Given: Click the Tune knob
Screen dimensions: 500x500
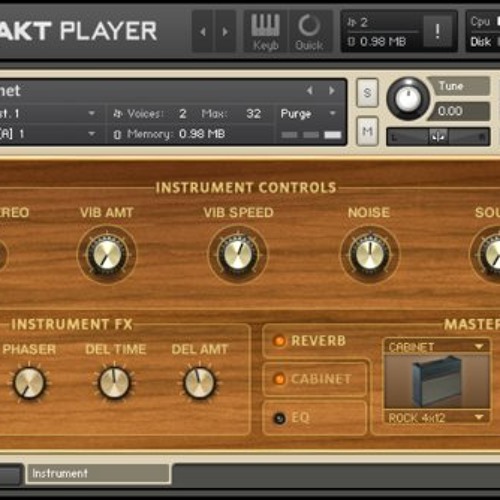Looking at the screenshot, I should [x=408, y=99].
